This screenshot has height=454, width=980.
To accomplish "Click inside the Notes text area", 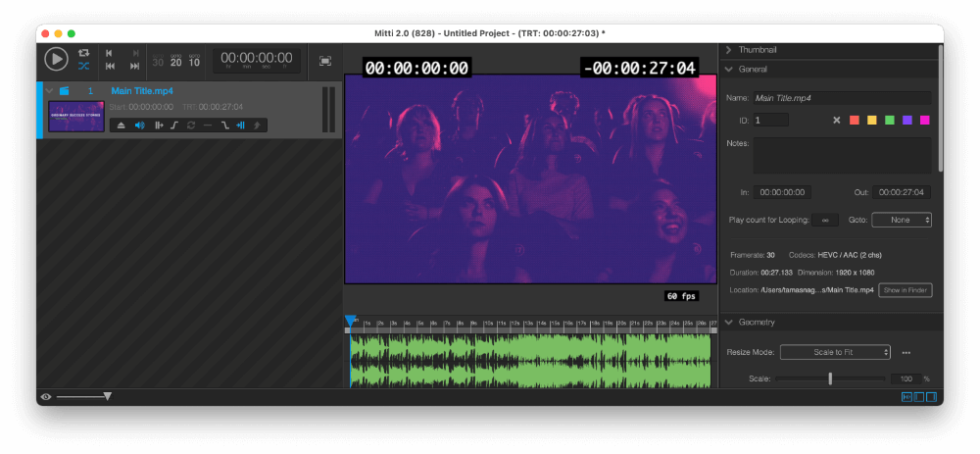I will point(842,155).
